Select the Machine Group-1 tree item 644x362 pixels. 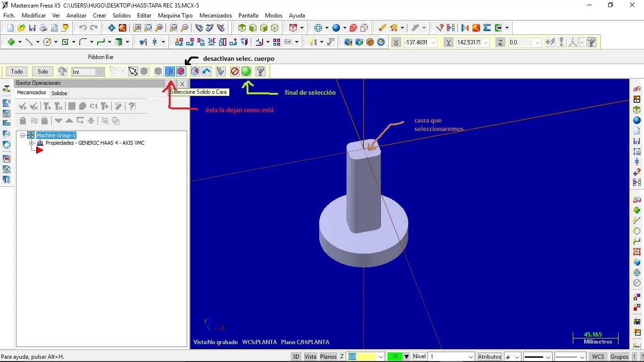(56, 135)
